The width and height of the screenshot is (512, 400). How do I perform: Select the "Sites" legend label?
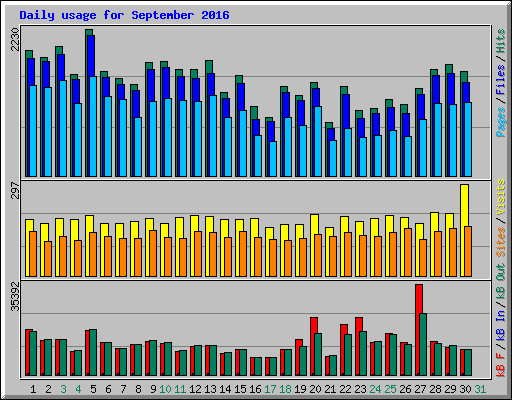tap(501, 242)
